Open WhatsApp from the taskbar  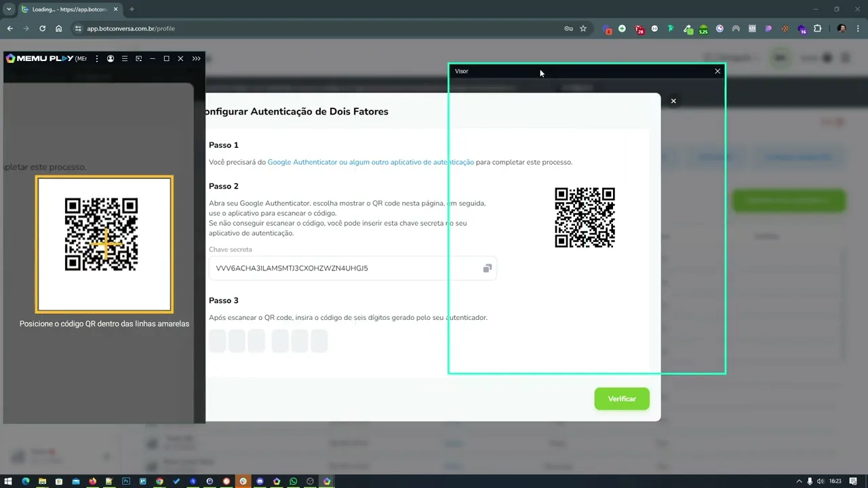[x=293, y=481]
